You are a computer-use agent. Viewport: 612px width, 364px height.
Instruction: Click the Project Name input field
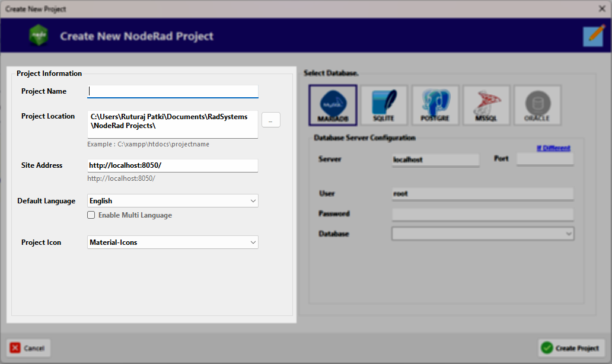pos(173,91)
